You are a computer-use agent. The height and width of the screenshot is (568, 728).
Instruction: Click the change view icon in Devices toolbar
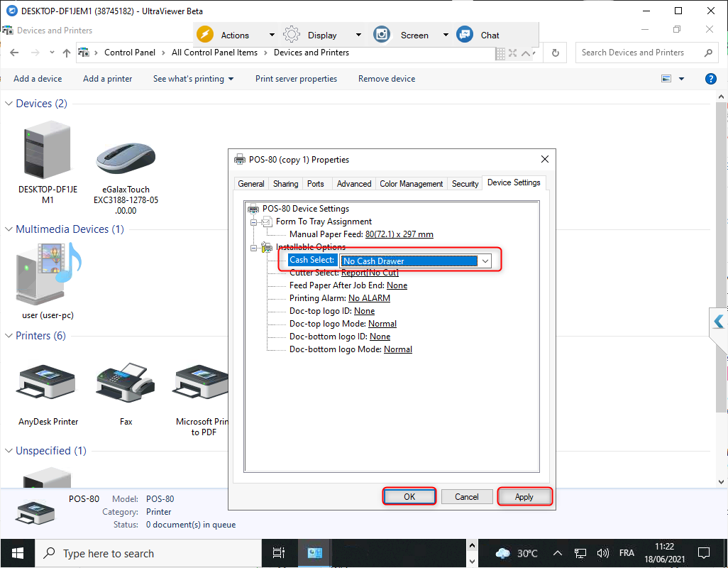point(666,79)
